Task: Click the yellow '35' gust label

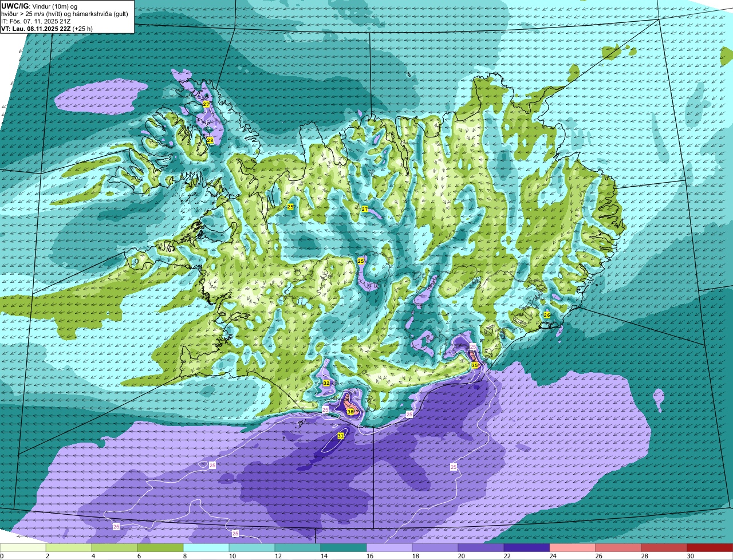Action: pyautogui.click(x=475, y=365)
